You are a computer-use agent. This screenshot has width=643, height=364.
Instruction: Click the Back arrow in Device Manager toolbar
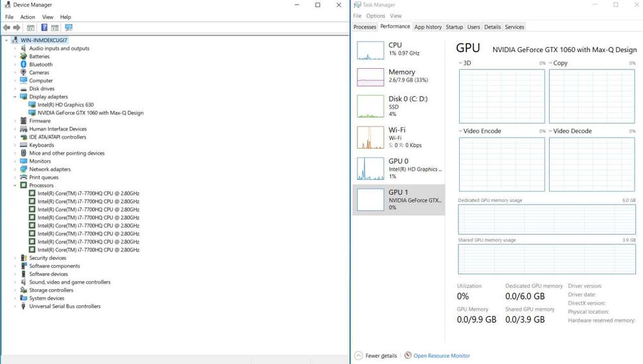click(x=6, y=28)
